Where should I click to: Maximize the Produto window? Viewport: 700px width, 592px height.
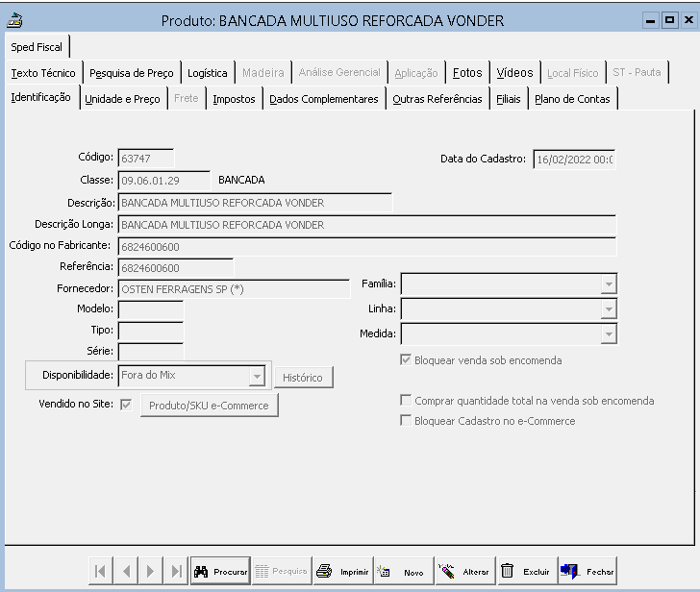[669, 20]
